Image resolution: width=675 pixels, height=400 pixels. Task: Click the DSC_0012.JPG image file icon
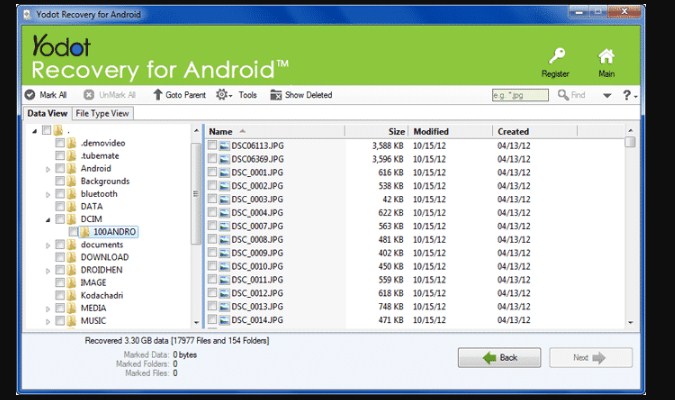224,293
